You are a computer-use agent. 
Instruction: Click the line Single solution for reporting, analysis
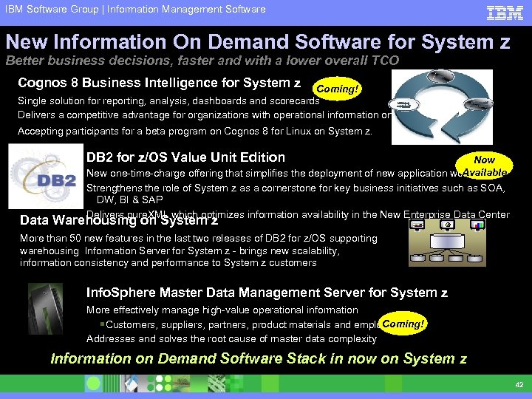[x=168, y=101]
